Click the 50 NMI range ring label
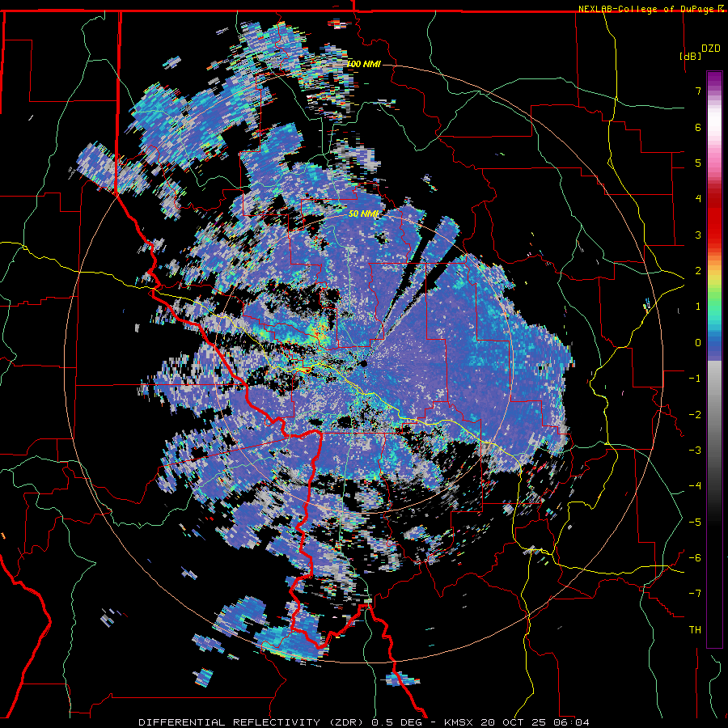 tap(363, 214)
